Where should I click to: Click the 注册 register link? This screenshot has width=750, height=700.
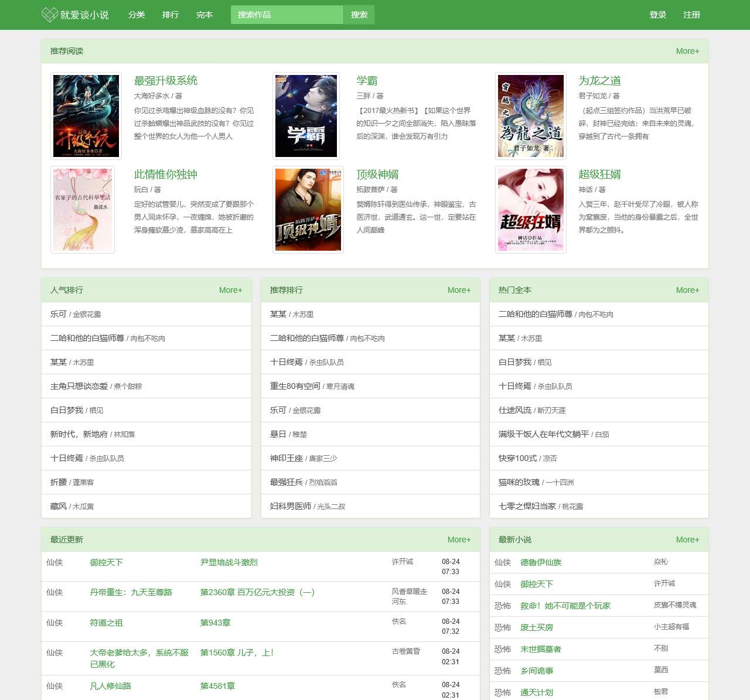692,15
